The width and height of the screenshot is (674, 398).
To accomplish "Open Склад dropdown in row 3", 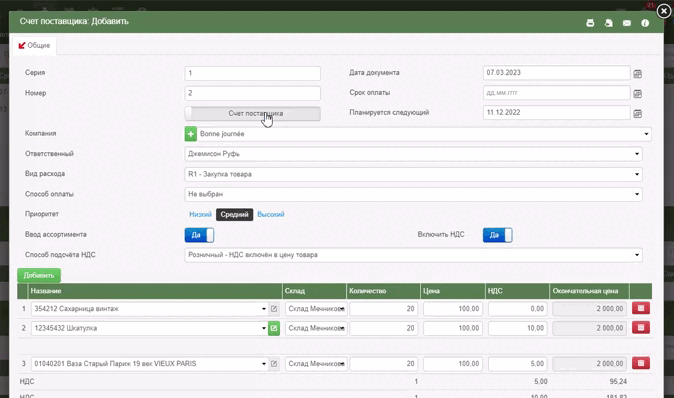I will click(316, 364).
